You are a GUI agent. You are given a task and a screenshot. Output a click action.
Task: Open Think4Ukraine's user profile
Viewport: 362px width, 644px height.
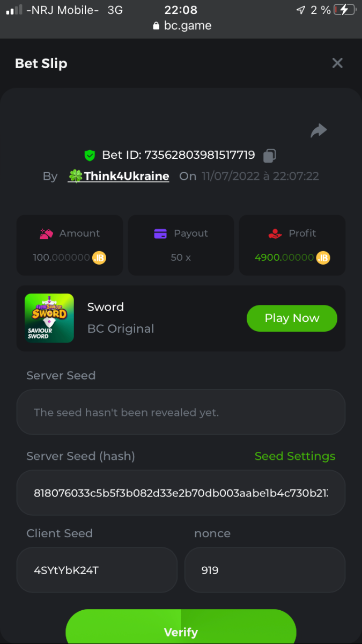point(119,176)
